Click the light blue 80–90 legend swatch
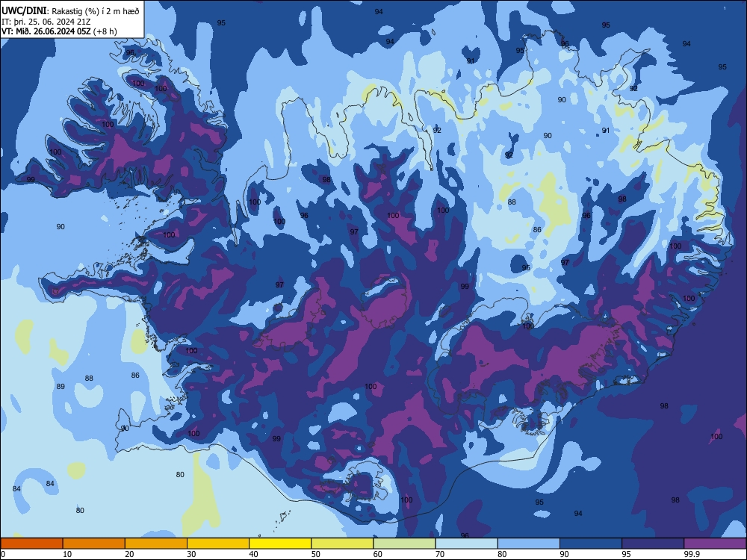This screenshot has height=560, width=747. 529,544
